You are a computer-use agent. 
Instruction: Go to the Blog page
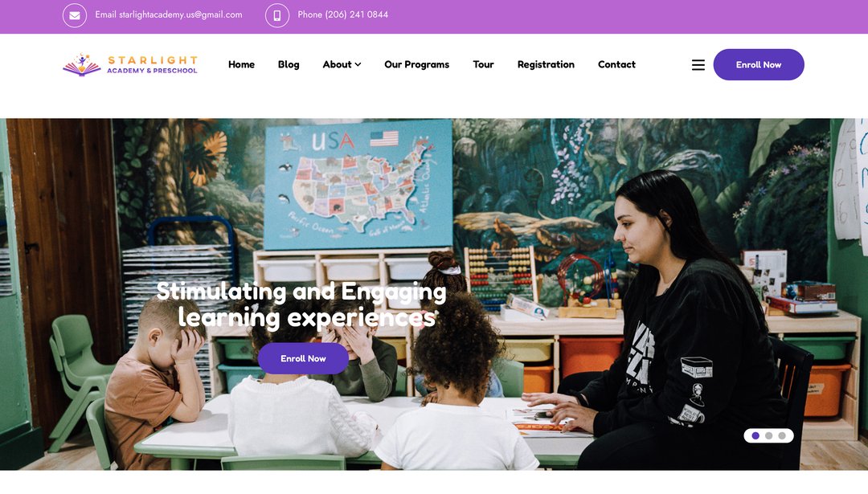(289, 65)
